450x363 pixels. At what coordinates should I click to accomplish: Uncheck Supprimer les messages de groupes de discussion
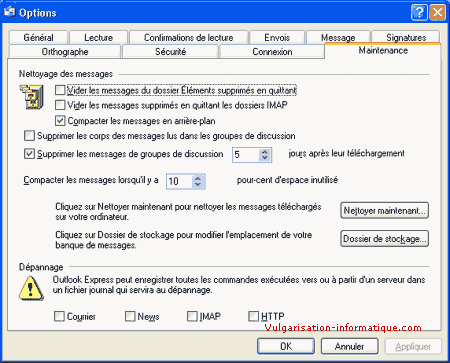(x=29, y=154)
